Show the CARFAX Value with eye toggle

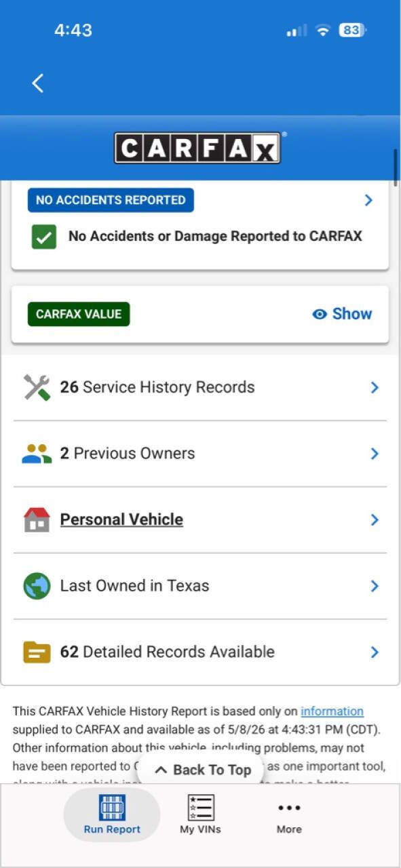tap(342, 314)
